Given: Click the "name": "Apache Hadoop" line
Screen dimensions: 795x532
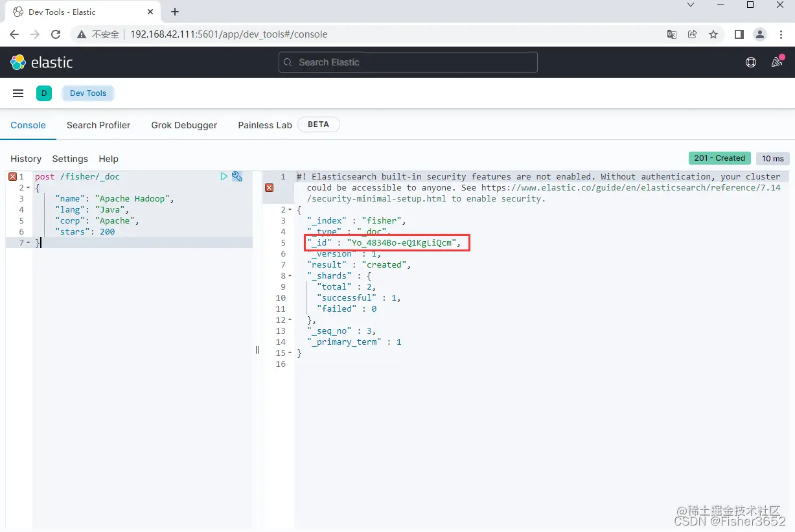Looking at the screenshot, I should (115, 199).
